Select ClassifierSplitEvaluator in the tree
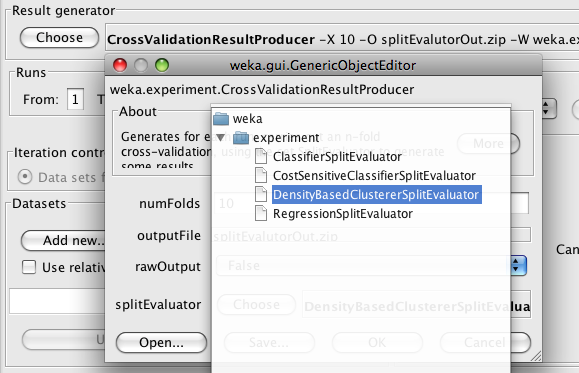 337,157
